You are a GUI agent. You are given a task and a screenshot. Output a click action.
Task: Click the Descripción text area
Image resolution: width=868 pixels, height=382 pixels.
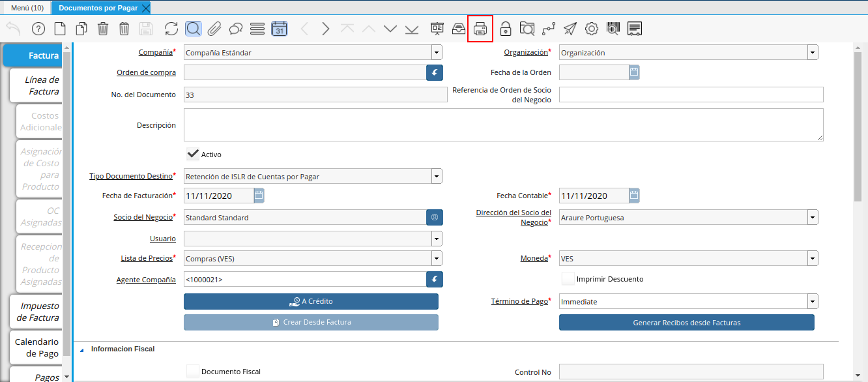(503, 125)
